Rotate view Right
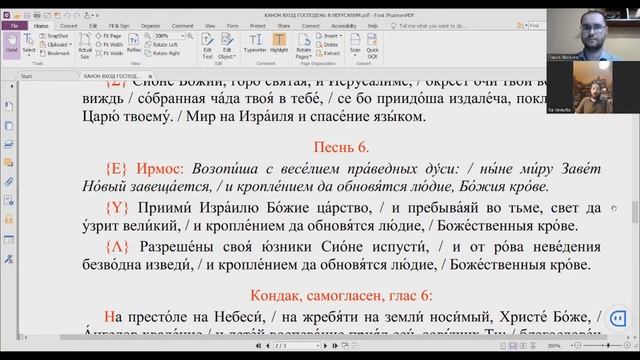 (x=162, y=53)
